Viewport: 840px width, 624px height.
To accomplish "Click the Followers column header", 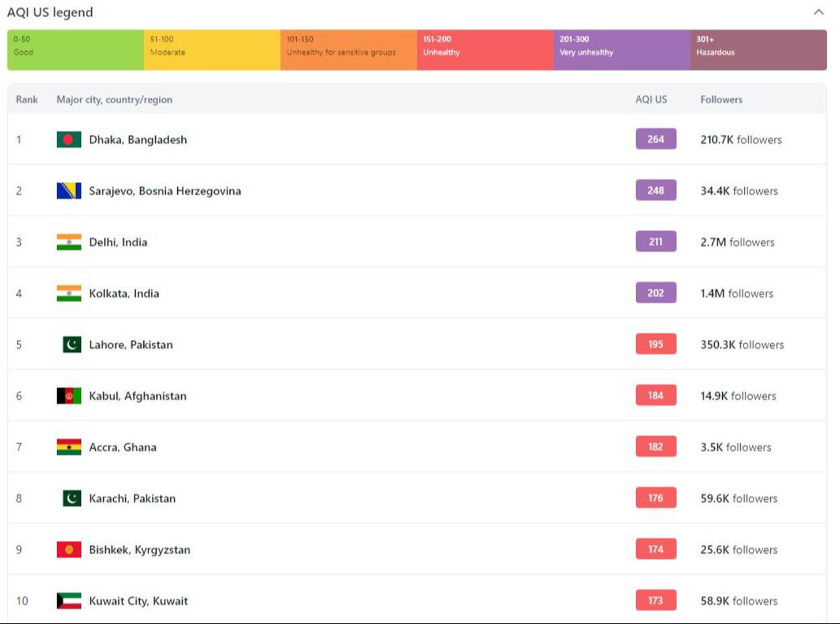I will click(721, 99).
